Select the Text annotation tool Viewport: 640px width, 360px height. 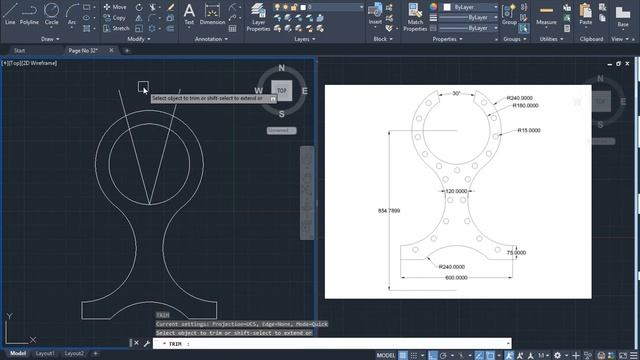tap(189, 14)
